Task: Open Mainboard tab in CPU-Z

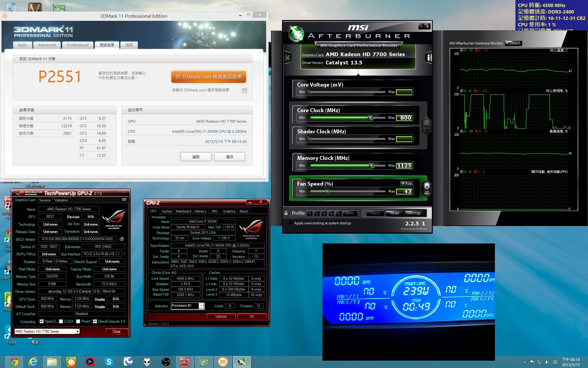Action: point(183,211)
